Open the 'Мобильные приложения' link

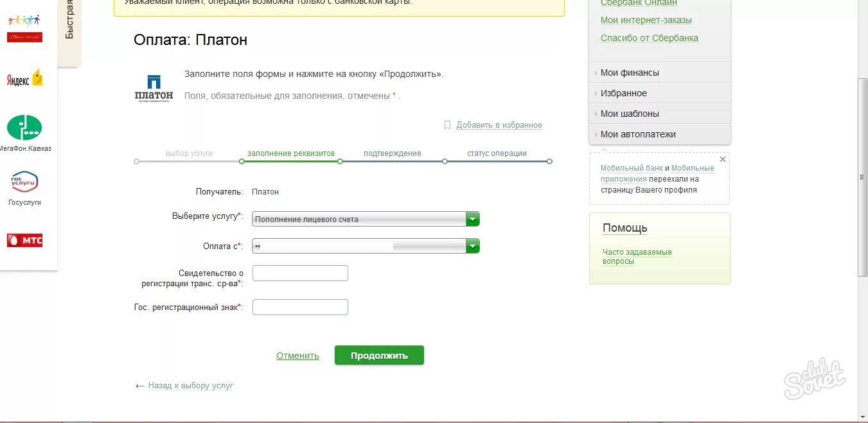pyautogui.click(x=657, y=174)
